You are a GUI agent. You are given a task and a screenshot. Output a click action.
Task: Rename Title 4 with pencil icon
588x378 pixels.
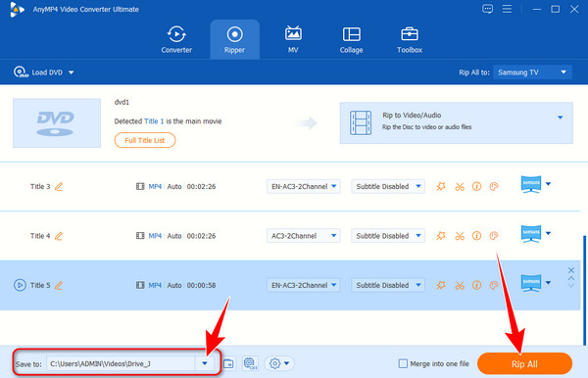(59, 236)
